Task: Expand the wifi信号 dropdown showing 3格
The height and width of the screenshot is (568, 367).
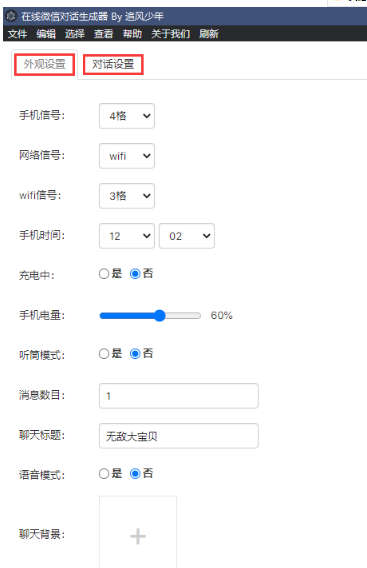Action: (x=127, y=196)
